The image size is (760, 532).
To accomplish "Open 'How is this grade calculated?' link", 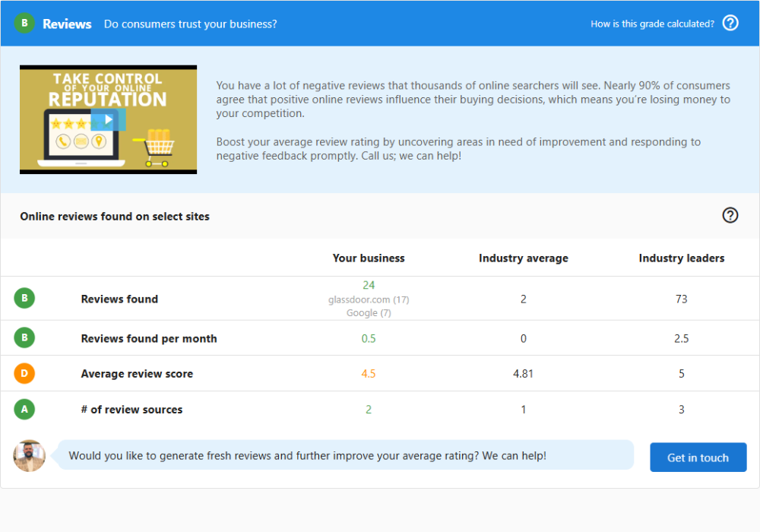I will 652,24.
